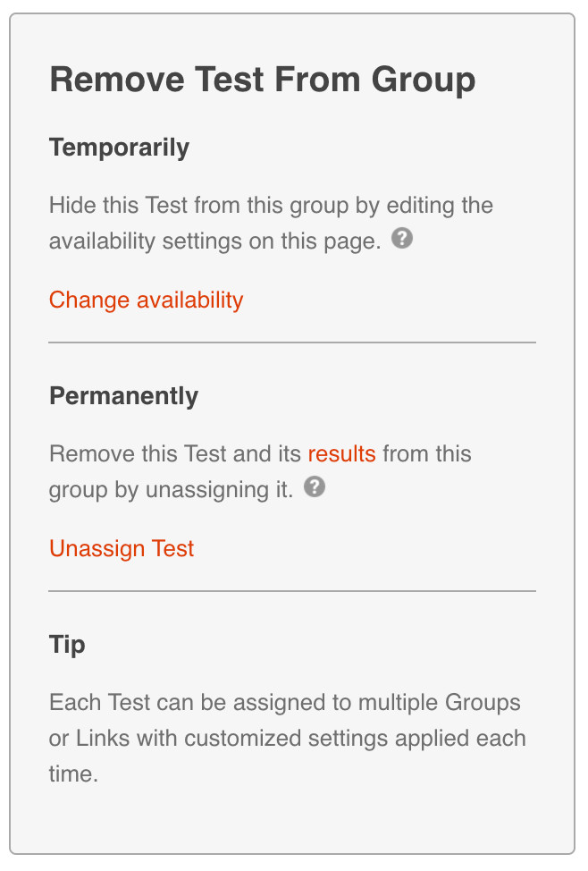The image size is (588, 871).
Task: Click the 'group by unassigning it' text
Action: tap(172, 490)
